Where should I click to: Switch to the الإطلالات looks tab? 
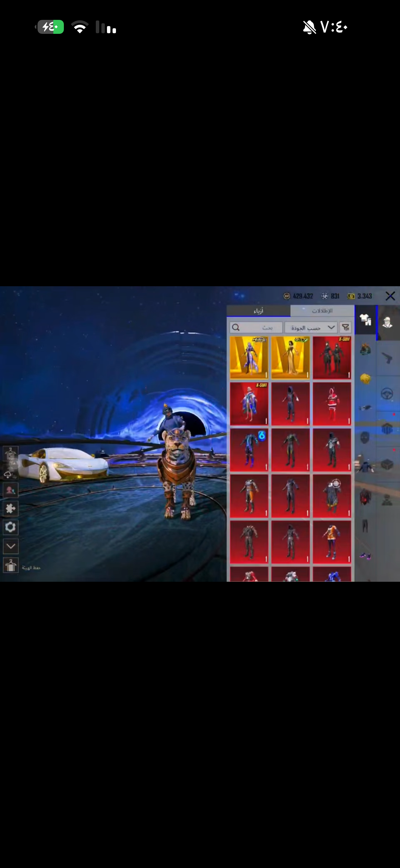coord(322,311)
